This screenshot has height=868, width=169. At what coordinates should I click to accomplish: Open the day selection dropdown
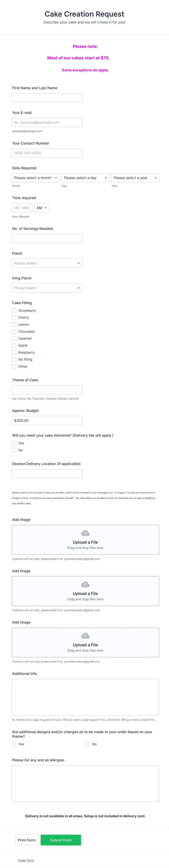coord(85,178)
